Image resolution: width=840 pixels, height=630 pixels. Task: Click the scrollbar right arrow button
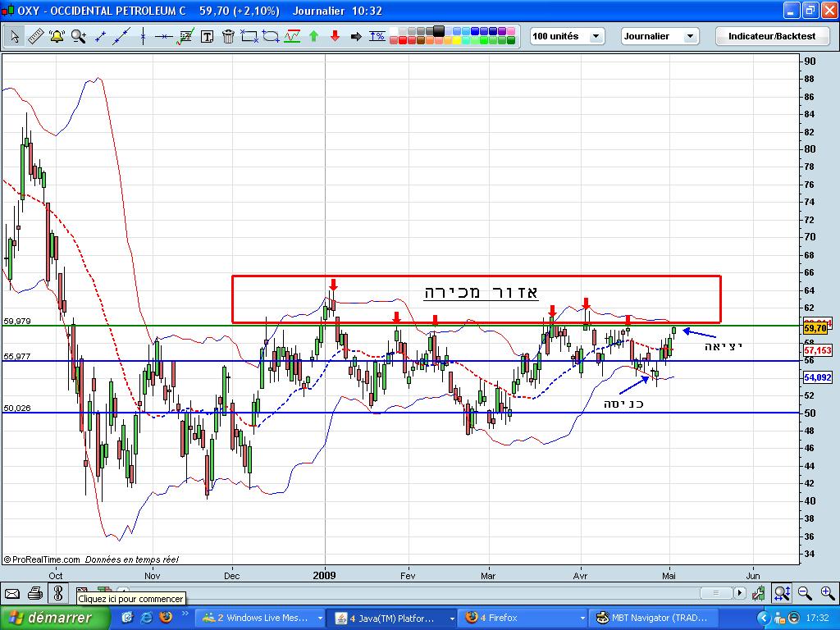tap(740, 593)
